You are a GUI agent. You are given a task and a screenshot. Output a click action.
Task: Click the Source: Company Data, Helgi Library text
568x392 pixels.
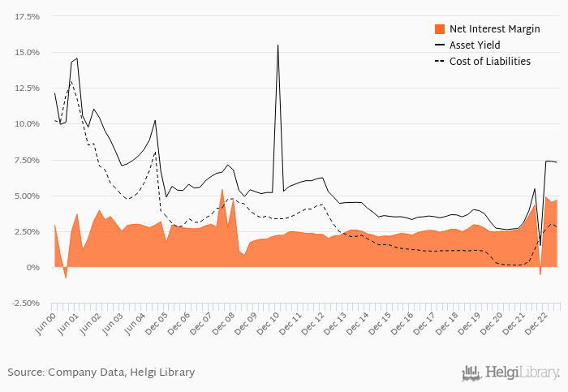pos(101,373)
